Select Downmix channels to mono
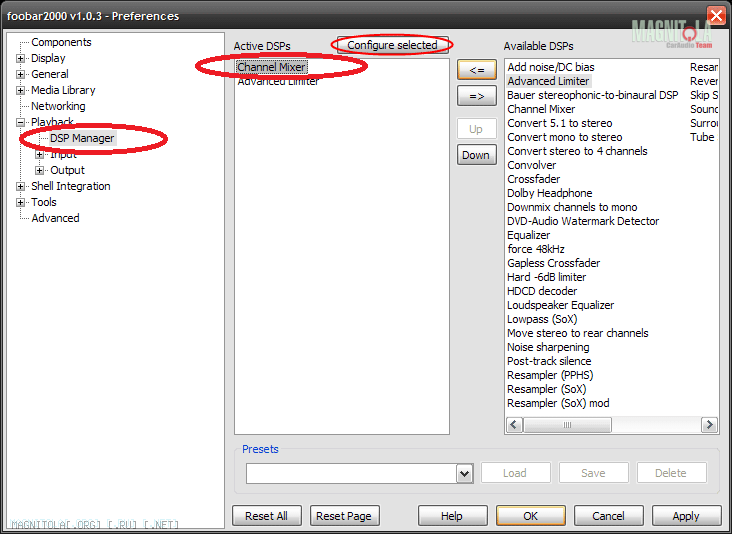732x534 pixels. (572, 207)
